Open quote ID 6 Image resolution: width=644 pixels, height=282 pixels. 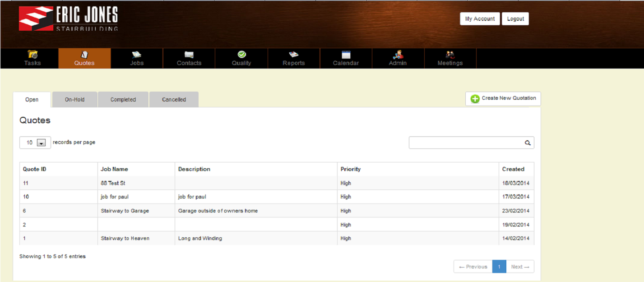click(24, 211)
